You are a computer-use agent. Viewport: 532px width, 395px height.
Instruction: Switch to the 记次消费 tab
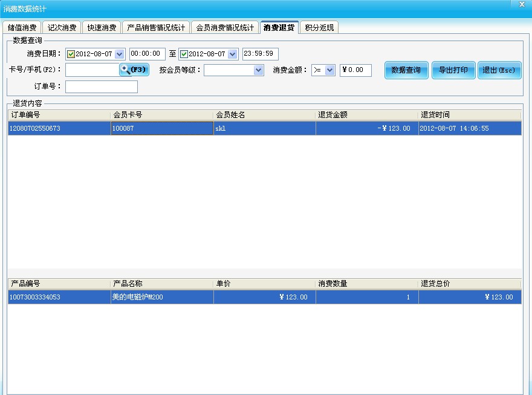pyautogui.click(x=60, y=27)
